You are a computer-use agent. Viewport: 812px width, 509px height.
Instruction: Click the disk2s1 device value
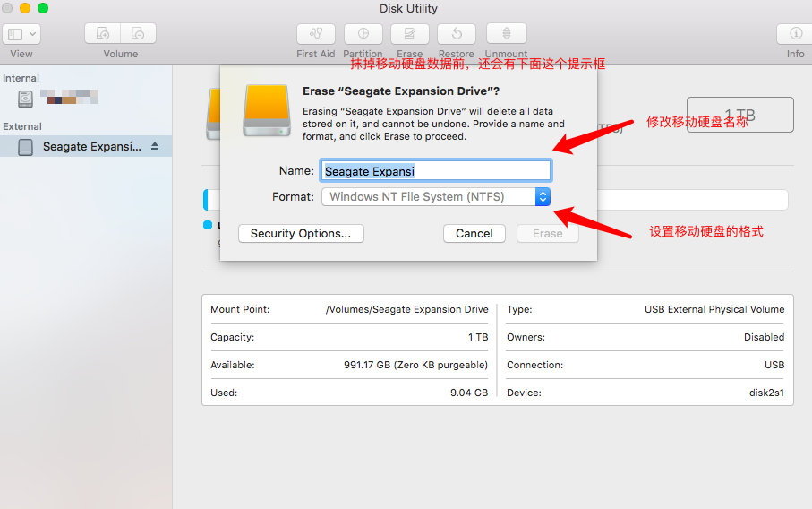coord(766,393)
